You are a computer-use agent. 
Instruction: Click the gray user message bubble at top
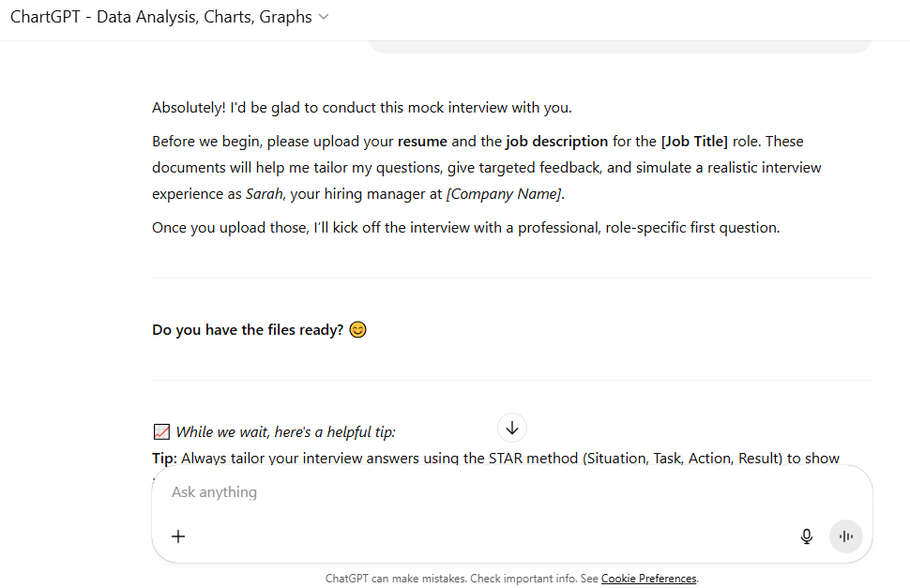point(620,46)
